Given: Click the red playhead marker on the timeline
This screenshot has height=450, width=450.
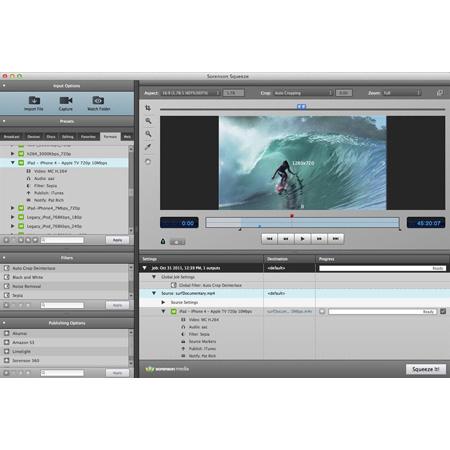Looking at the screenshot, I should tap(292, 216).
